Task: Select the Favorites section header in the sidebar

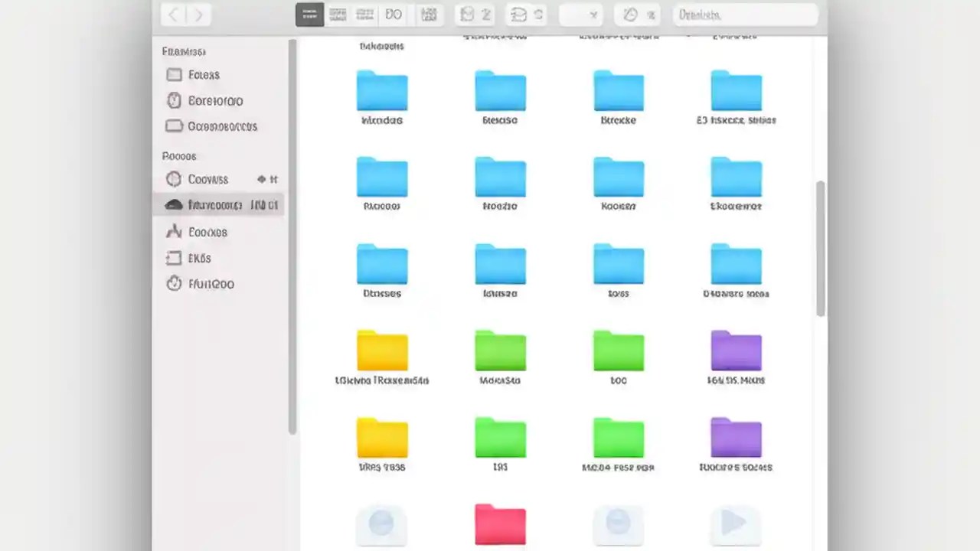Action: 184,51
